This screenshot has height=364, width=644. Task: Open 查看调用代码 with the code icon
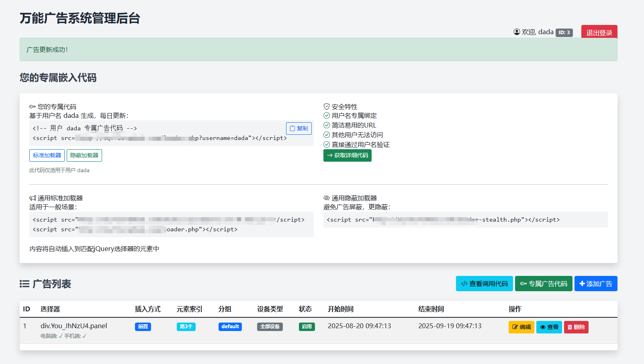(484, 284)
